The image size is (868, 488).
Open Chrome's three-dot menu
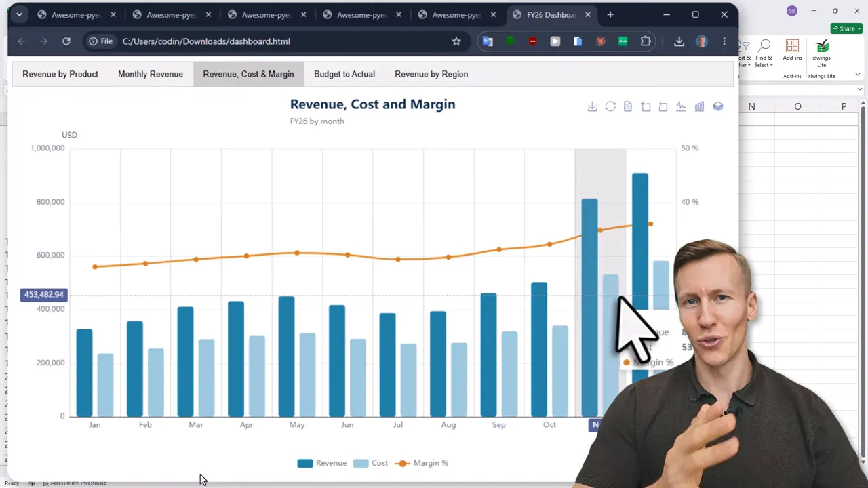pos(724,41)
